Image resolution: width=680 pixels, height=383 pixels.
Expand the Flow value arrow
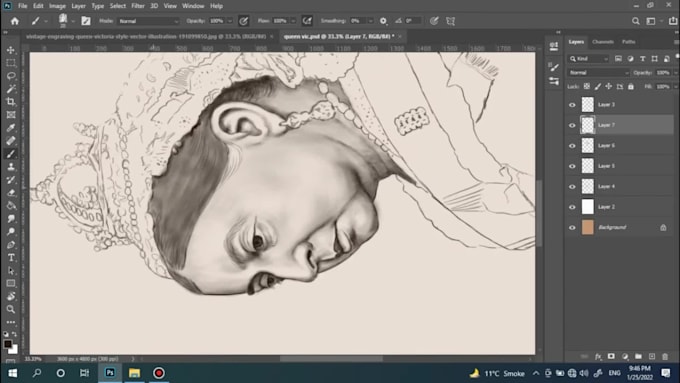pos(293,21)
